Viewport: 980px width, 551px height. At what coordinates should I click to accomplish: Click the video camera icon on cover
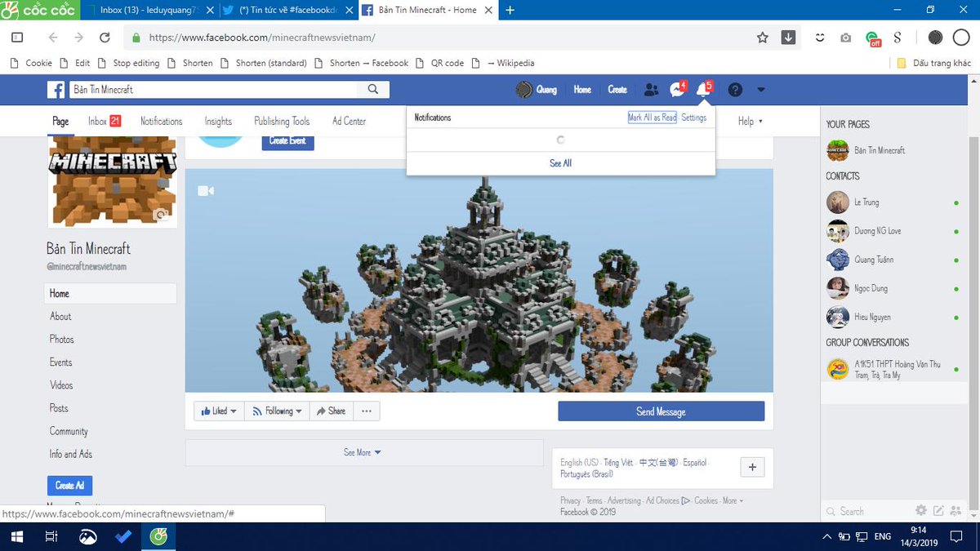pyautogui.click(x=205, y=191)
